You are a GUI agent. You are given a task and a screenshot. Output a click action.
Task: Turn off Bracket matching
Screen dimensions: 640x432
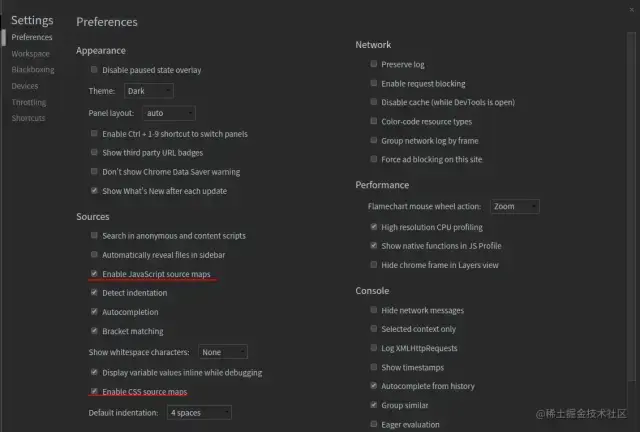pyautogui.click(x=94, y=331)
